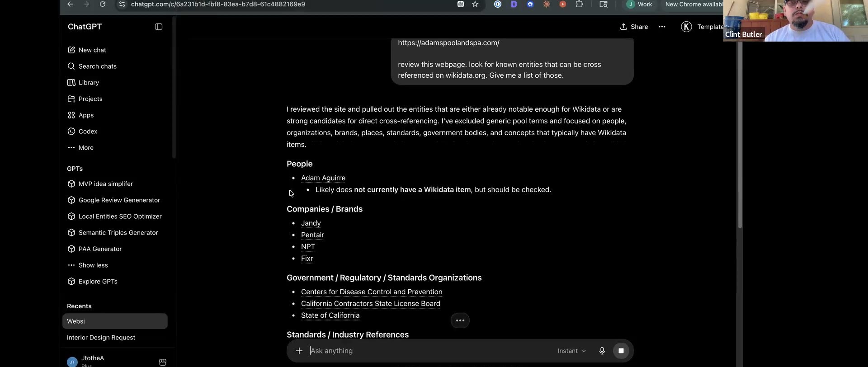Viewport: 868px width, 367px height.
Task: Open the site information icon in the address bar
Action: pyautogui.click(x=122, y=4)
